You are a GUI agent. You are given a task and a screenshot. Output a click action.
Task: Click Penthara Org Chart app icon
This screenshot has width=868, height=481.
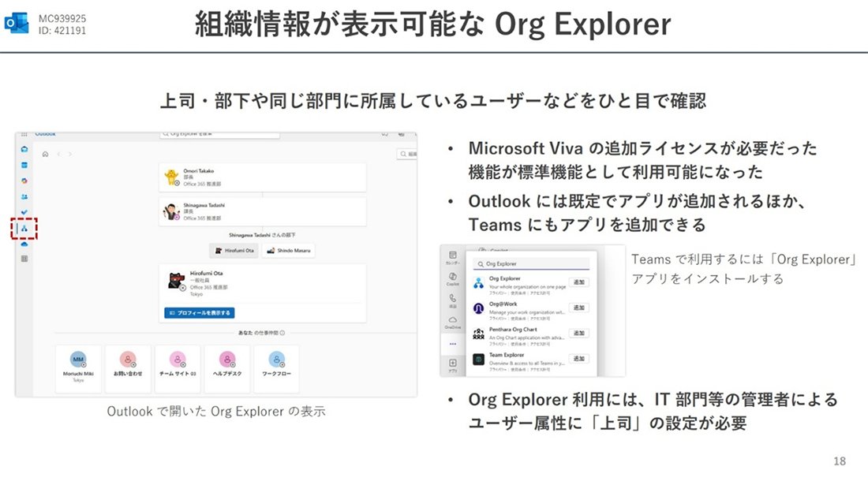click(x=479, y=334)
